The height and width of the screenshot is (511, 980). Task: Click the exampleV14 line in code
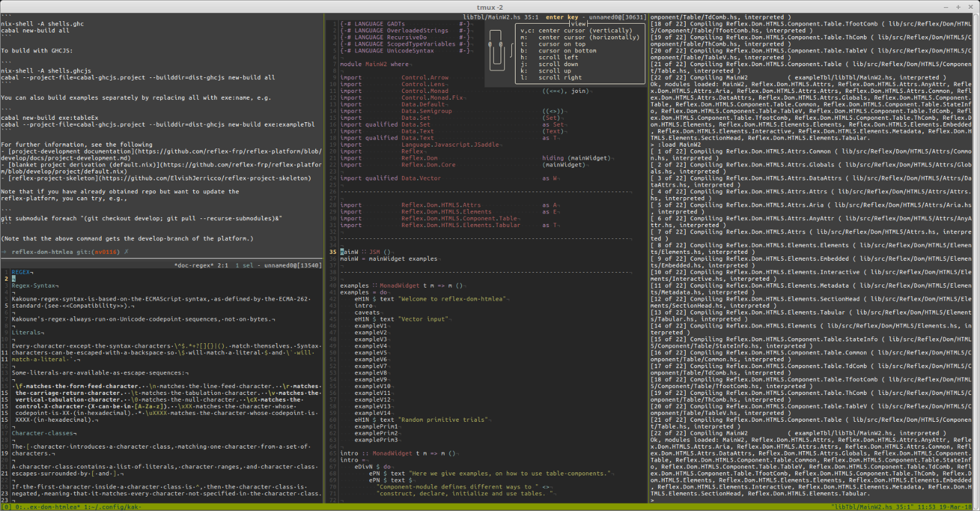373,413
